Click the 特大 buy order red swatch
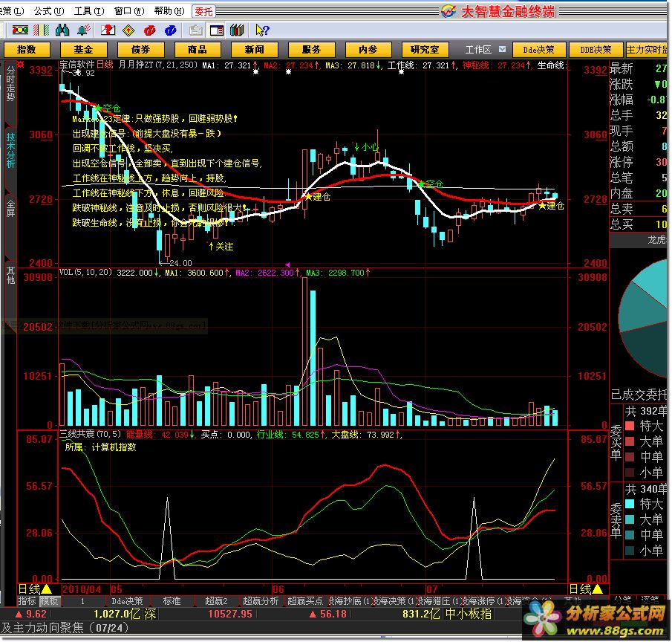Viewport: 672px width, 642px height. [630, 426]
